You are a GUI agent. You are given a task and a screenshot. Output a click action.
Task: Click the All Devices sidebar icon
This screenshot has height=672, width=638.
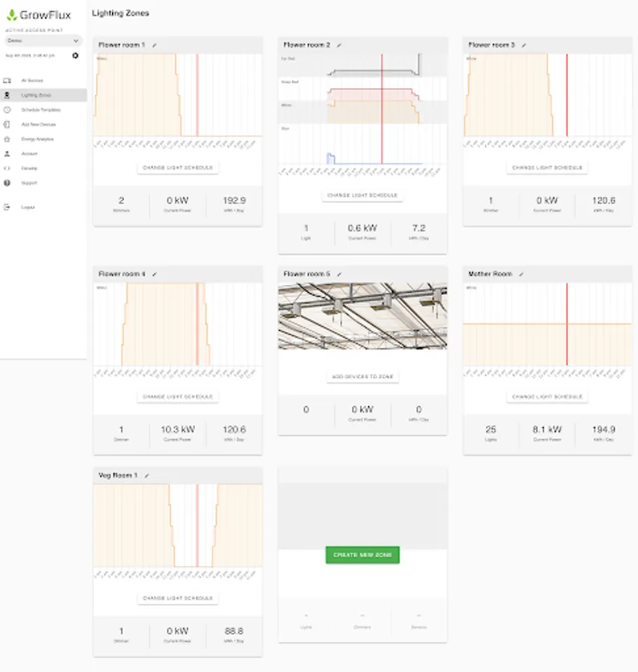click(7, 81)
